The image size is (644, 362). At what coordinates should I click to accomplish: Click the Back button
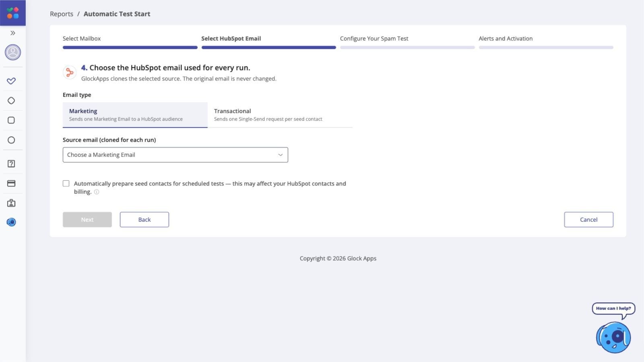[x=144, y=220]
